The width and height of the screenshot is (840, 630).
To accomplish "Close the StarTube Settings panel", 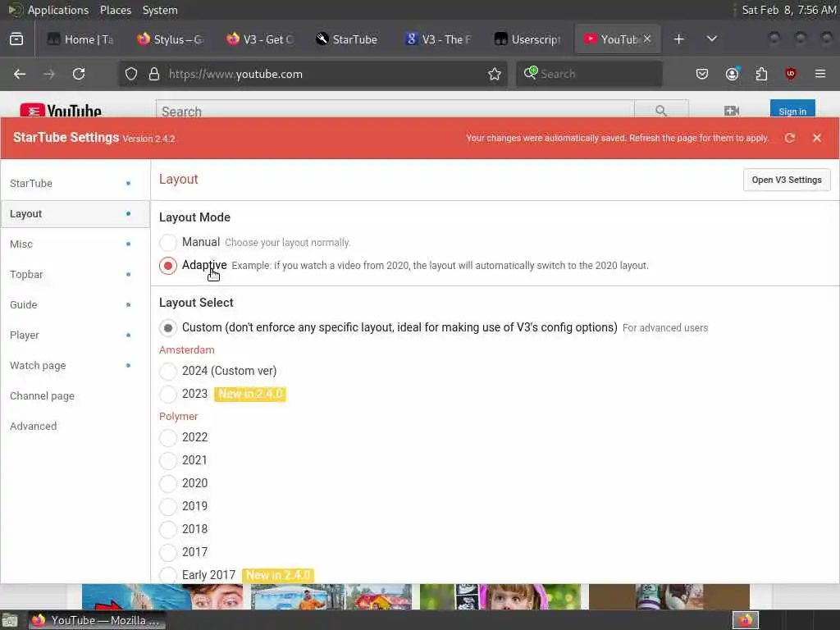I will point(816,138).
